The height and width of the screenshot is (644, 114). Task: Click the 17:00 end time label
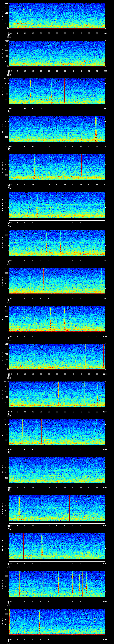click(105, 601)
